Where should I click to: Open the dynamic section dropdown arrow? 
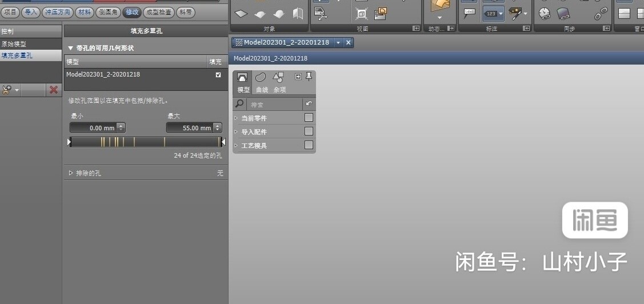coord(439,18)
